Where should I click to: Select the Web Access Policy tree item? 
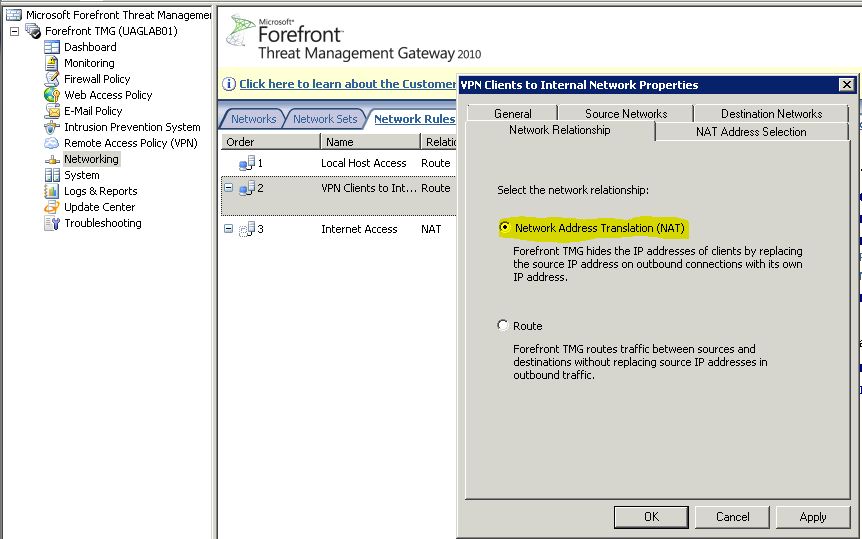(x=108, y=95)
